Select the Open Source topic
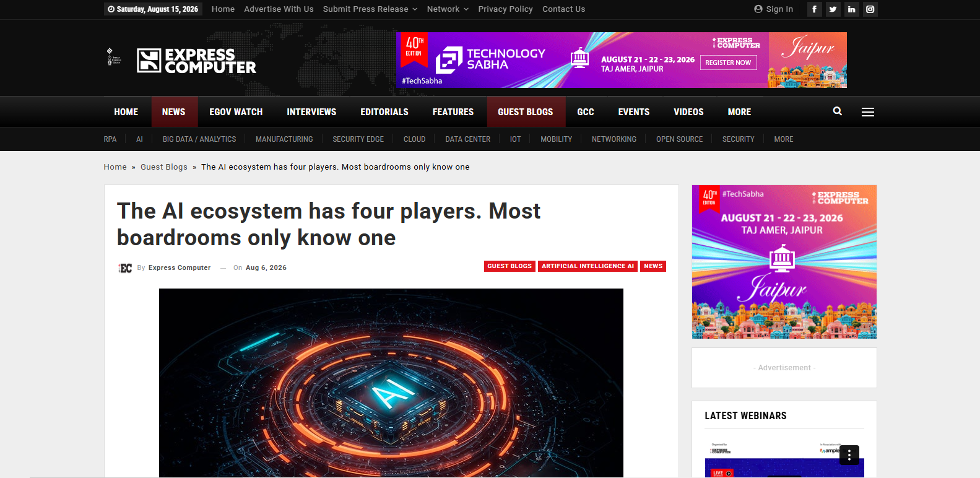Screen dimensions: 980x478 pos(679,139)
